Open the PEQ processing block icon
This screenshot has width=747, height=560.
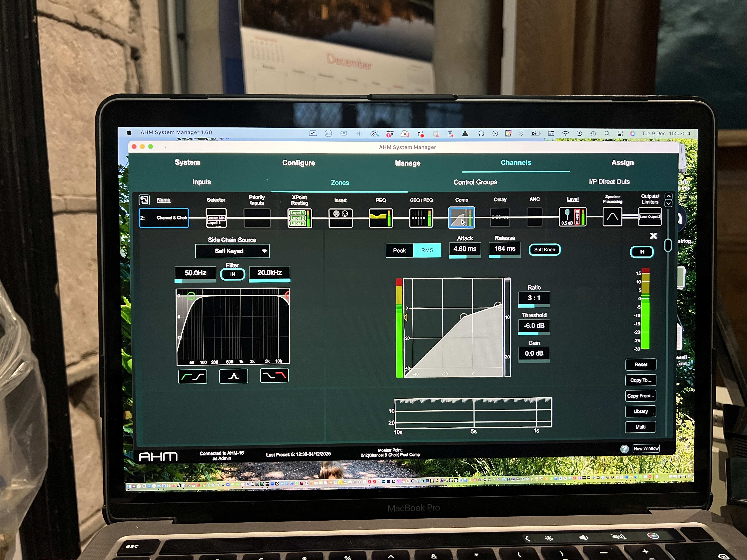pos(381,218)
